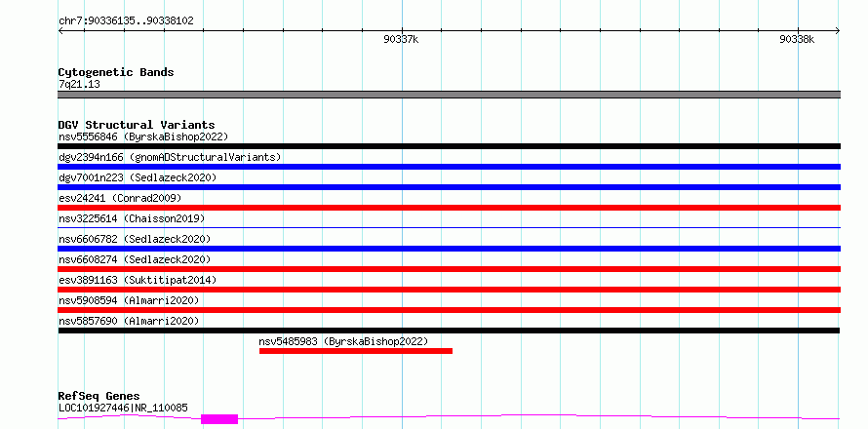Click the blue bar under nsv6606782
This screenshot has width=868, height=429.
(x=449, y=249)
